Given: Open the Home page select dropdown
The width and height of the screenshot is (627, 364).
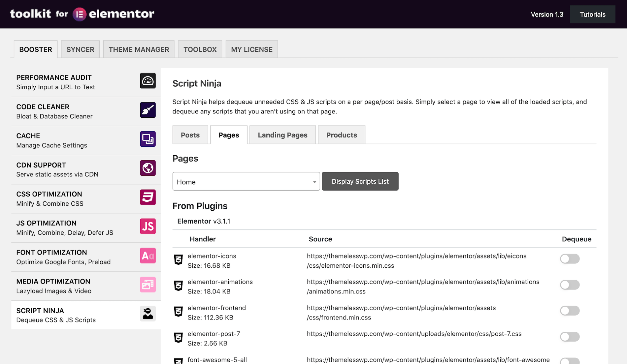Looking at the screenshot, I should click(x=246, y=181).
